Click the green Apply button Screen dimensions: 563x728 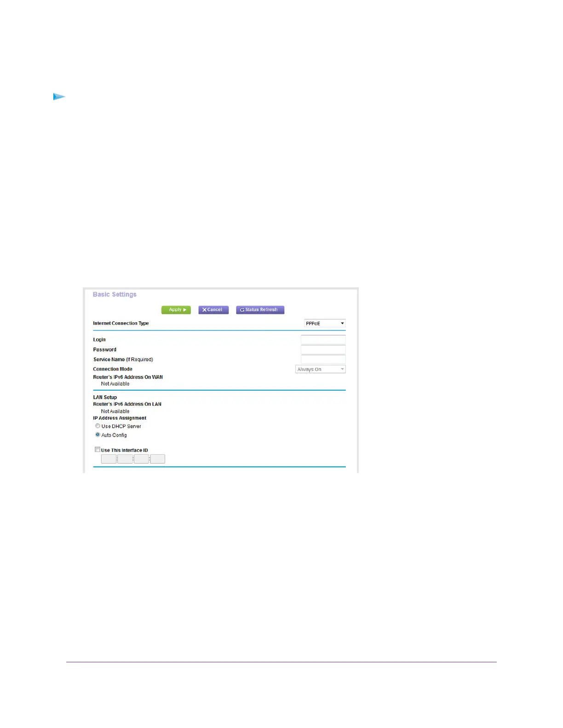coord(176,310)
